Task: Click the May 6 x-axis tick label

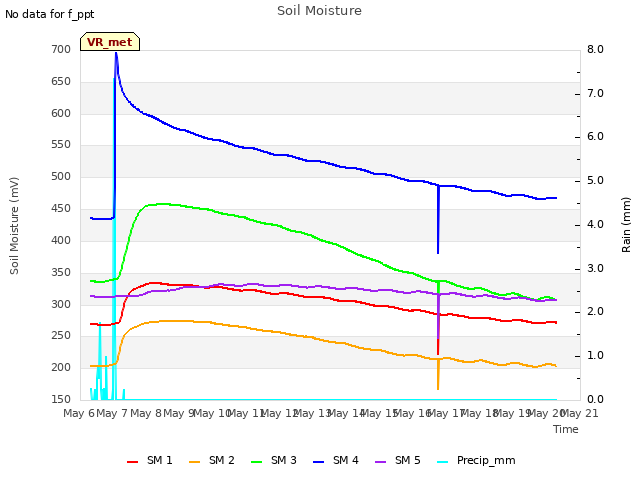Action: 79,413
